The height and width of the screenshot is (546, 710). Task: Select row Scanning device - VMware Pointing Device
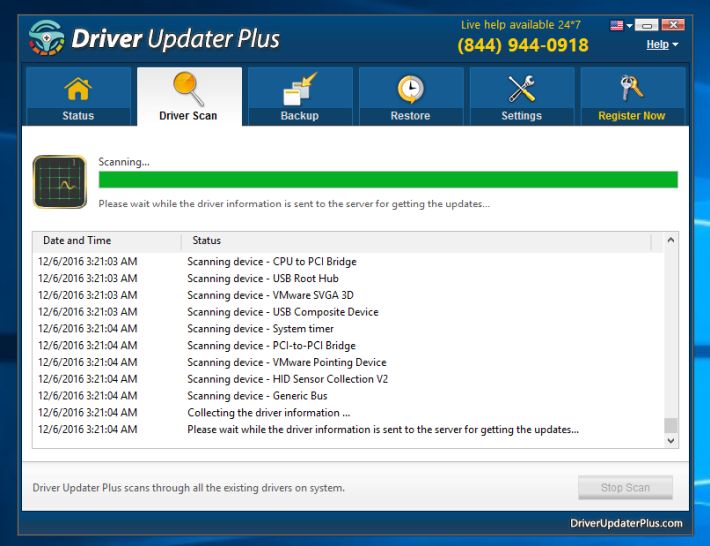(x=348, y=362)
